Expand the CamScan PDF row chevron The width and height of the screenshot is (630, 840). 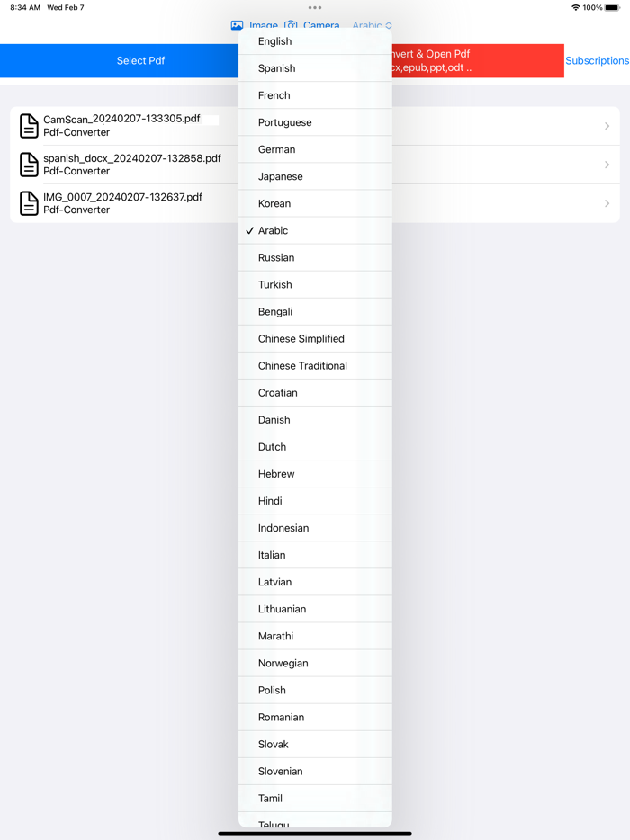click(607, 126)
